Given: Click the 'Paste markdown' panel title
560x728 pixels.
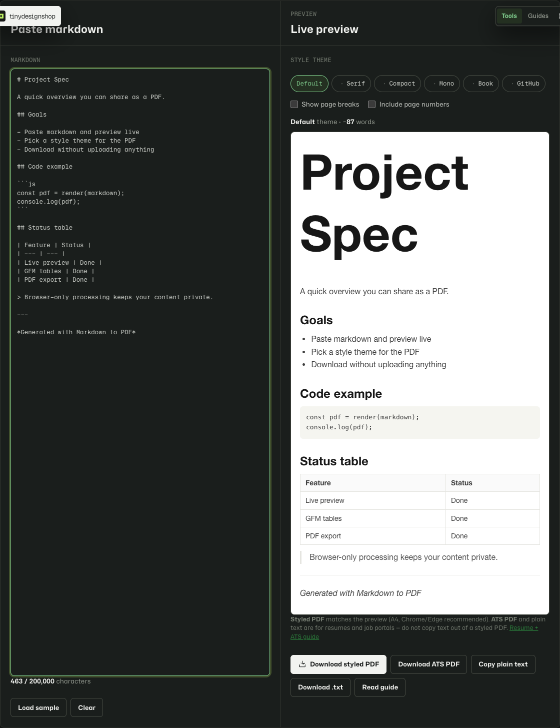Looking at the screenshot, I should point(57,29).
